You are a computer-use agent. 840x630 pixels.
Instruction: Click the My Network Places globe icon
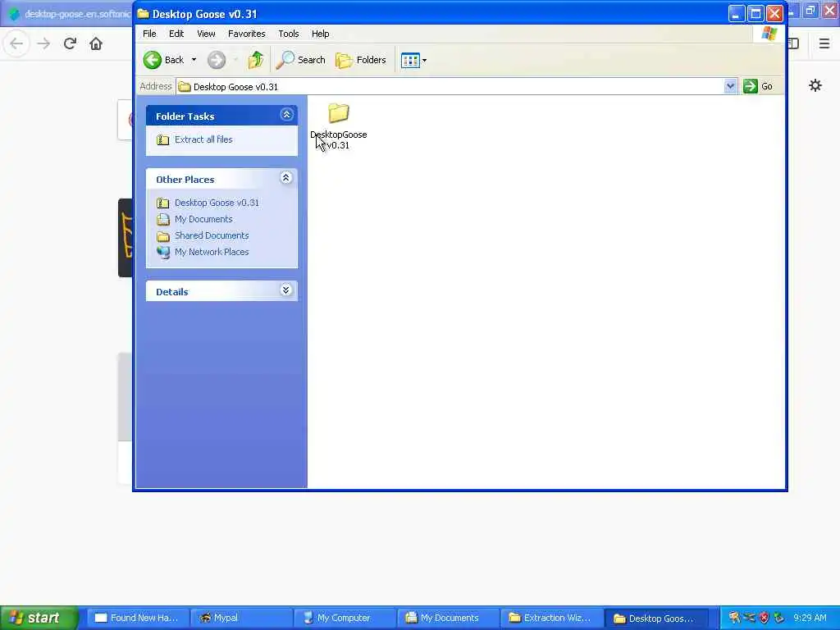(163, 252)
